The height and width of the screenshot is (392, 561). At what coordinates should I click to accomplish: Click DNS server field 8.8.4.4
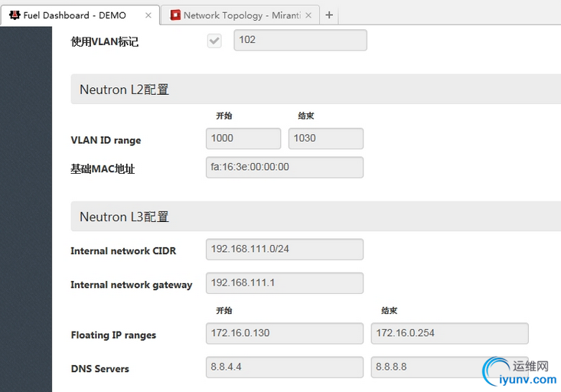point(285,367)
